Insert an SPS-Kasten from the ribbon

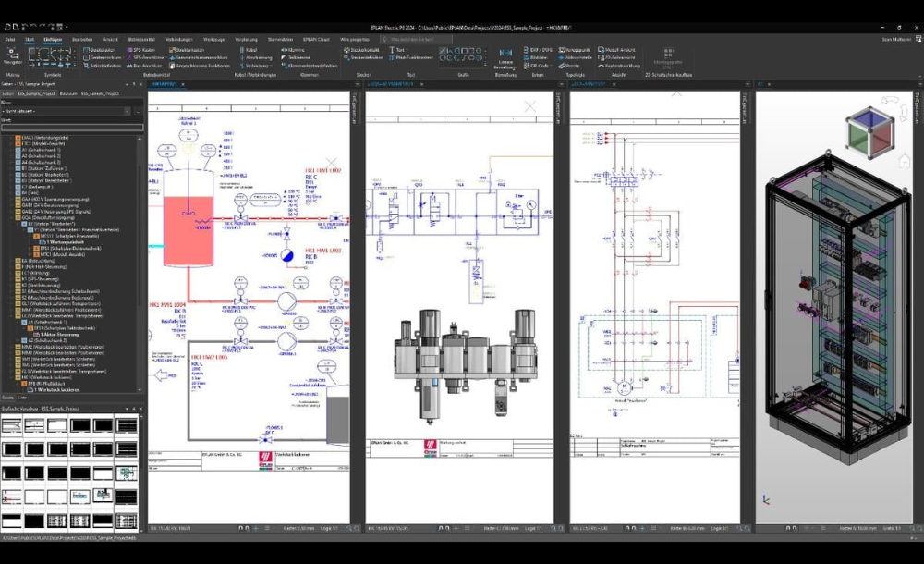click(141, 50)
